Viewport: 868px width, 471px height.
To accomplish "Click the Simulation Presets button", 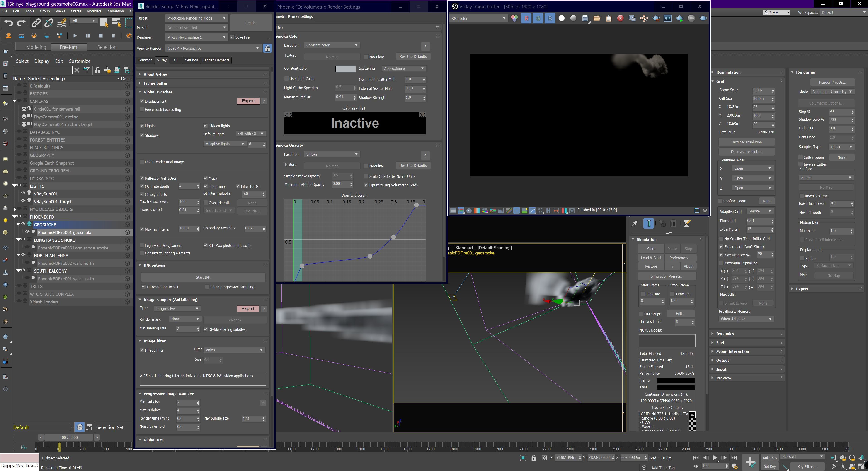I will tap(667, 276).
